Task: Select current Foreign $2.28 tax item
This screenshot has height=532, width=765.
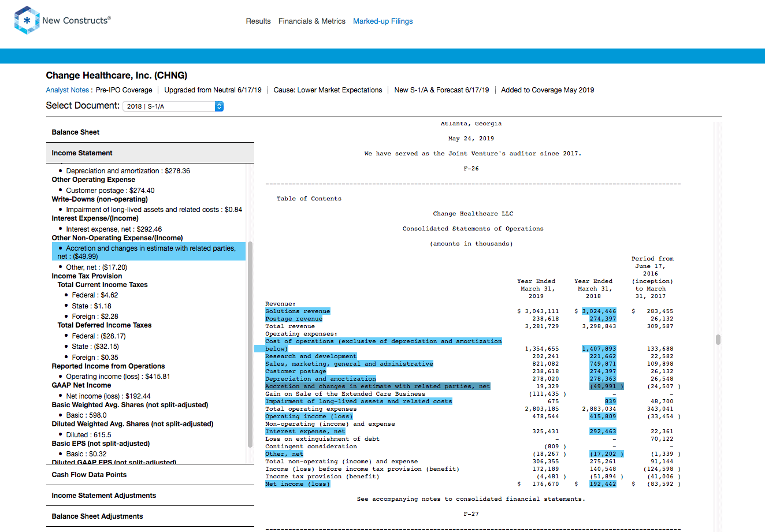Action: [95, 317]
